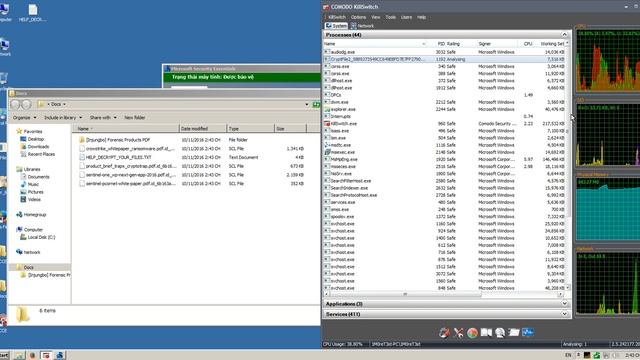Click the crossed red tools icon in KillSwitch toolbar
Viewport: 640px width, 360px height.
pos(458,333)
